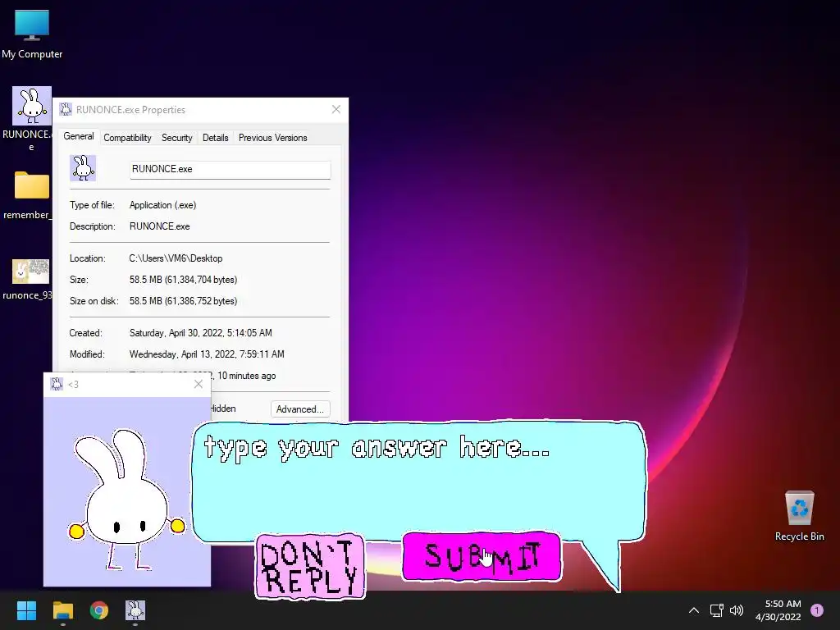Launch Google Chrome from the taskbar
The height and width of the screenshot is (630, 840).
click(99, 610)
